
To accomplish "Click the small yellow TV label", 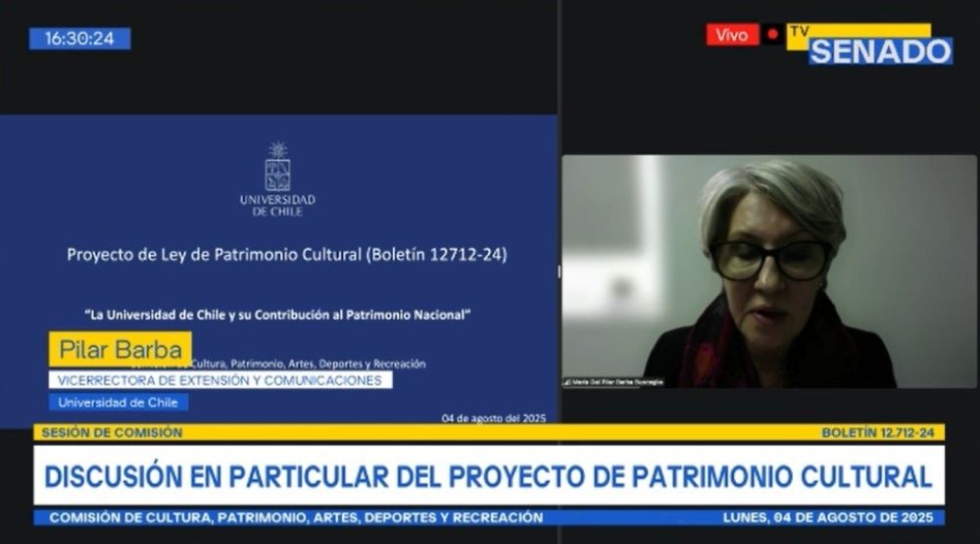I will coord(800,31).
